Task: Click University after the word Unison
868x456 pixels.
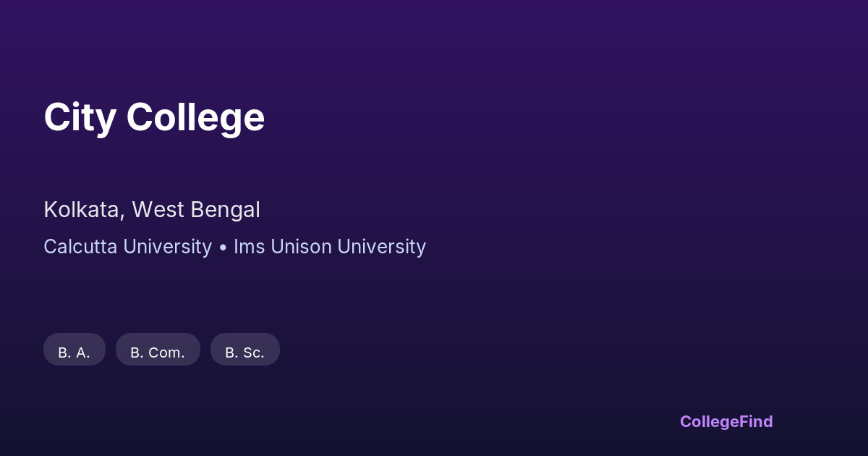Action: point(381,247)
